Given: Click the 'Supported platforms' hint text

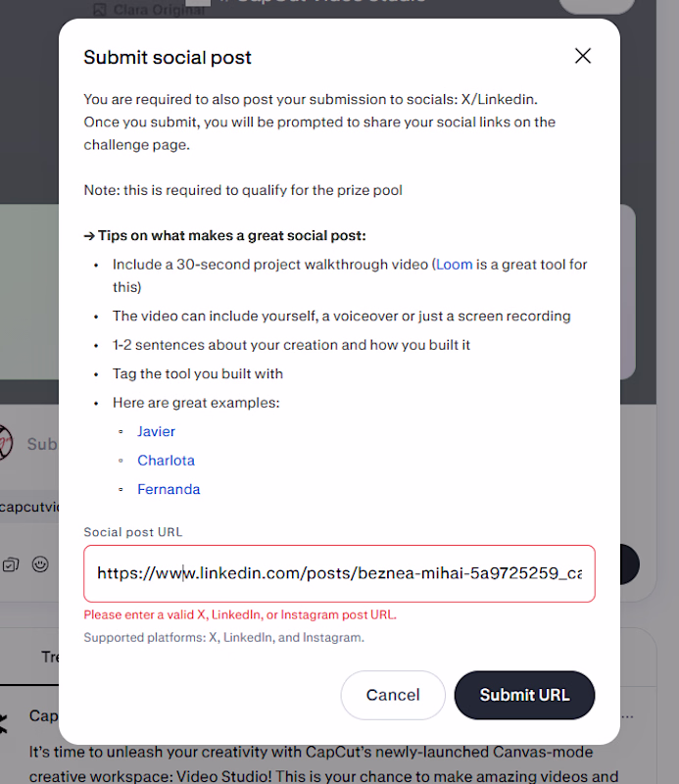Looking at the screenshot, I should coord(223,637).
